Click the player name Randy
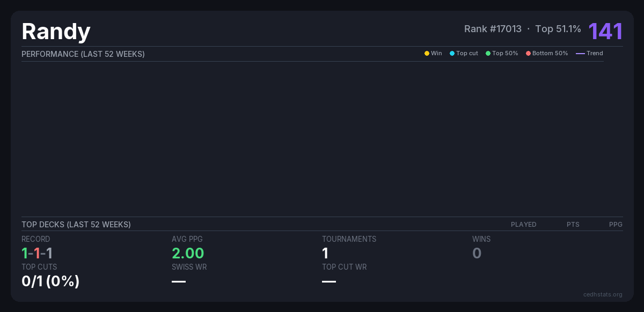Screen dimensions: 644x312 [56, 32]
